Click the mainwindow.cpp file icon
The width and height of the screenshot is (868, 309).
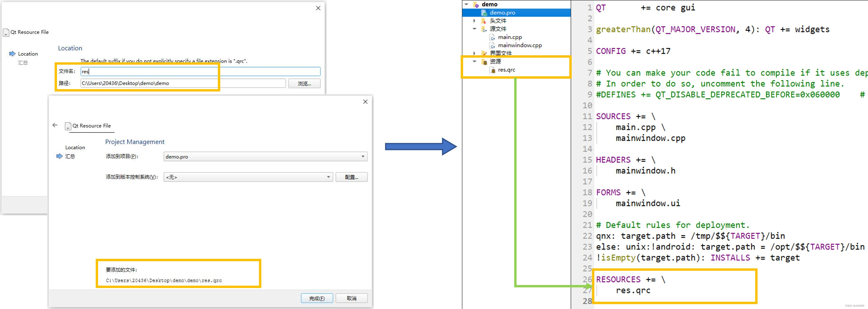point(493,46)
